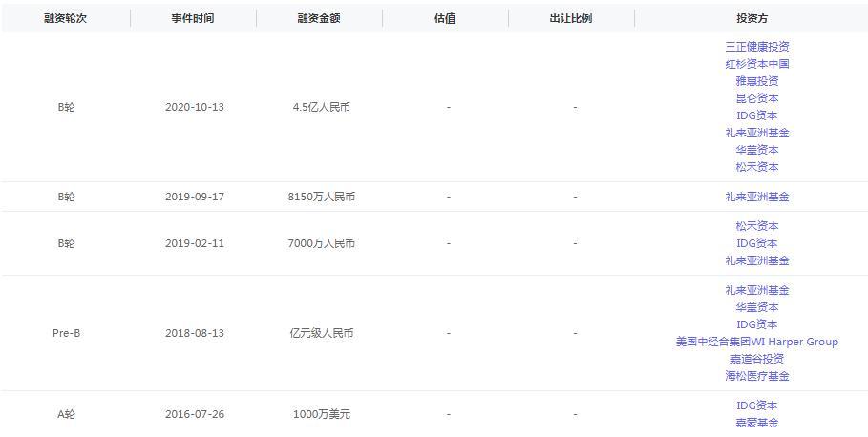This screenshot has height=437, width=868.
Task: Click the 事件时间 column header
Action: pos(193,18)
